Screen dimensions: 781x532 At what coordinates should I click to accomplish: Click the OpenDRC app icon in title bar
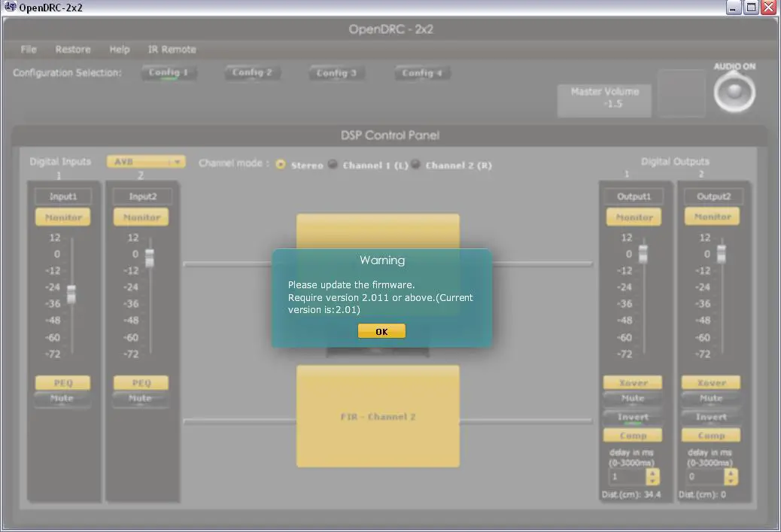tap(10, 8)
